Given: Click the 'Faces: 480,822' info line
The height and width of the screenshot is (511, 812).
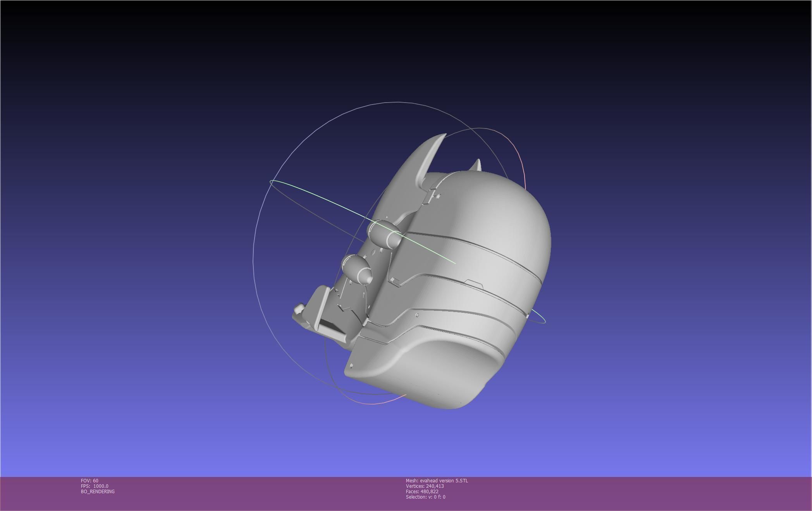Looking at the screenshot, I should click(x=422, y=492).
